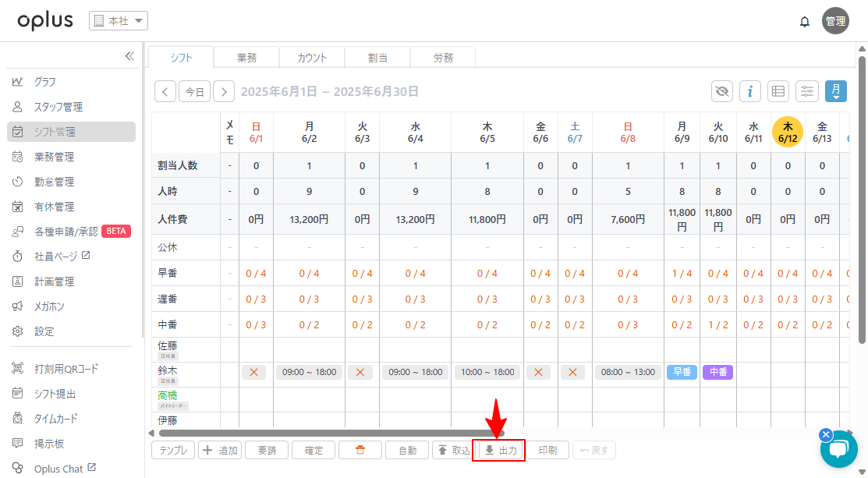Screen dimensions: 868x478
Task: Click the 出力 export button
Action: [x=501, y=450]
